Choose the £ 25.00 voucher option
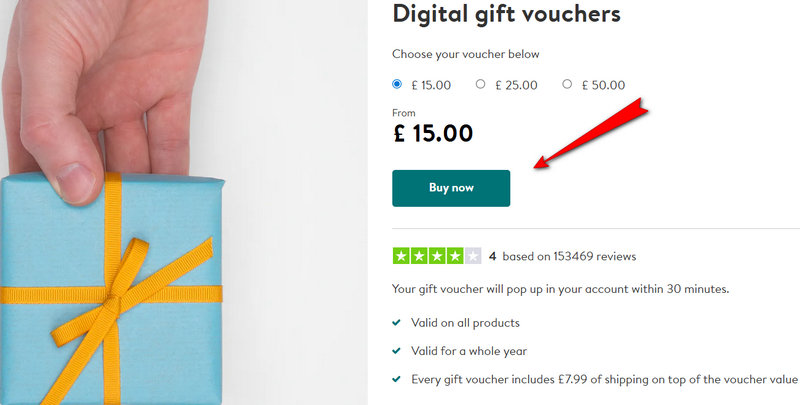 tap(481, 85)
